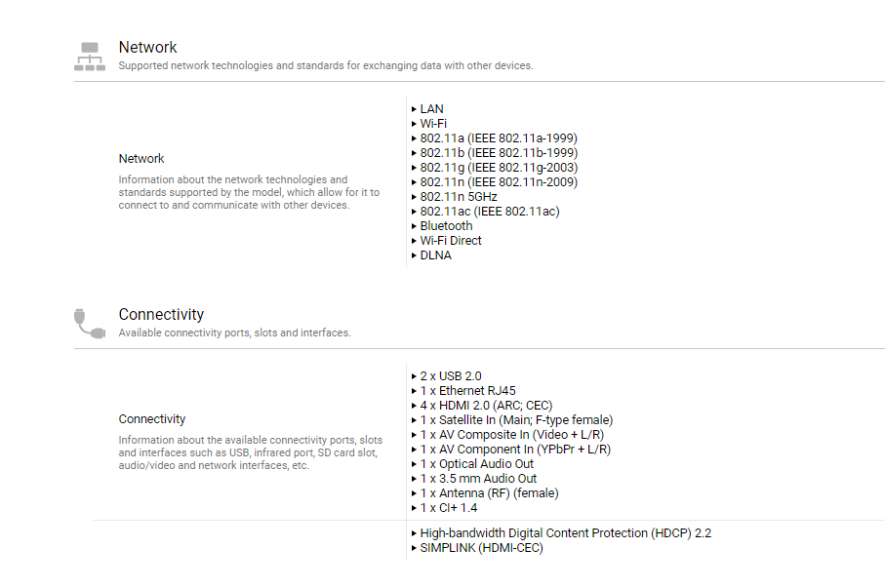Click the Connectivity section heading

pyautogui.click(x=161, y=314)
